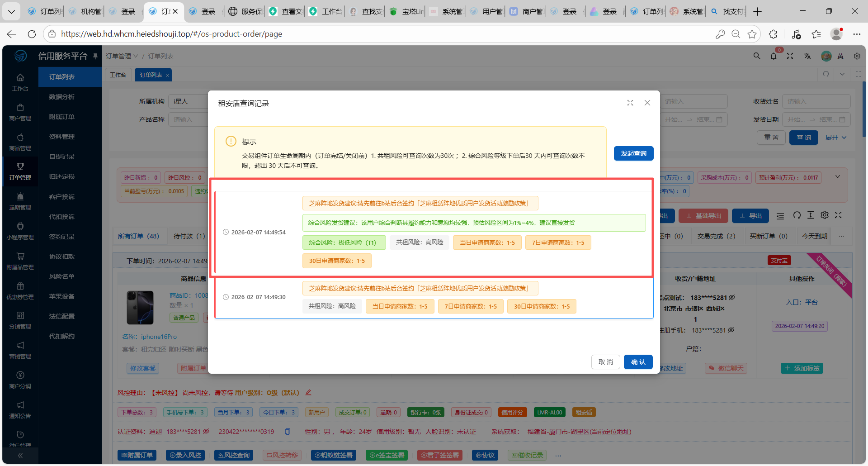This screenshot has height=466, width=868.
Task: Collapse the sidebar with the double-arrow icon
Action: coord(20,456)
